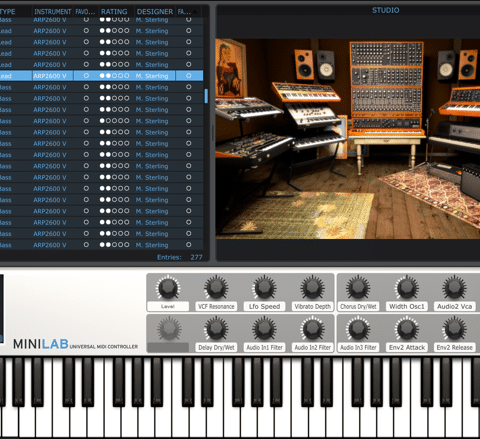Sort by the FAVO... column header
Screen dimensions: 480x439
click(85, 12)
